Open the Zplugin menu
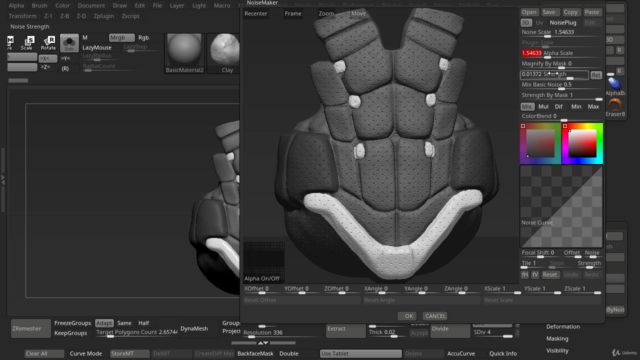The width and height of the screenshot is (640, 360). click(x=104, y=16)
